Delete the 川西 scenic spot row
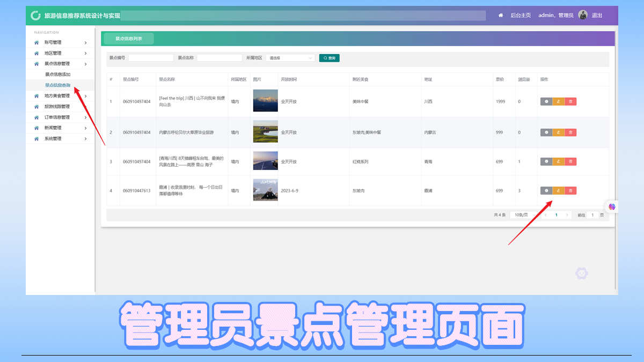The width and height of the screenshot is (644, 362). click(x=570, y=101)
